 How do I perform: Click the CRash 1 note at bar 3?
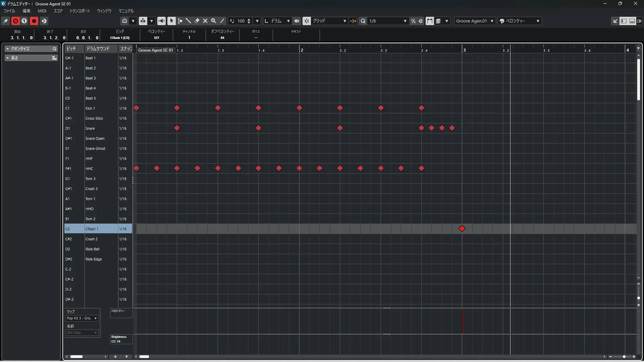462,229
